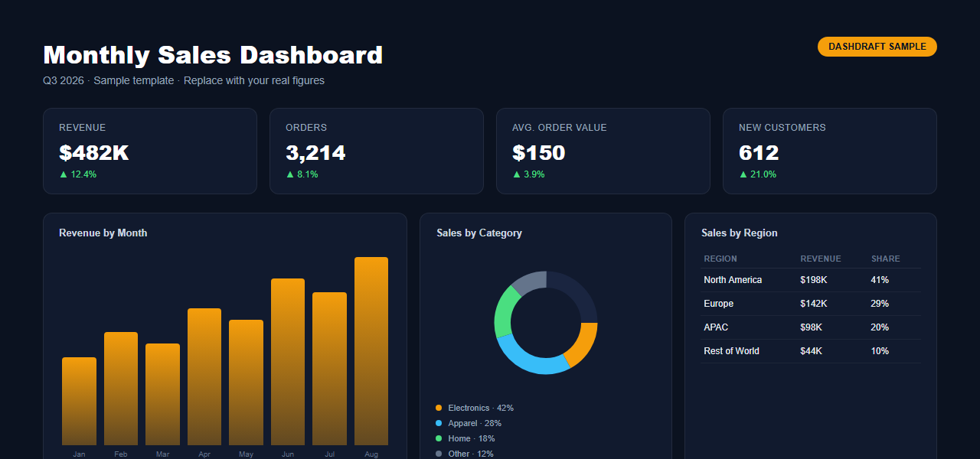
Task: Click the 3,214 orders value
Action: click(315, 153)
